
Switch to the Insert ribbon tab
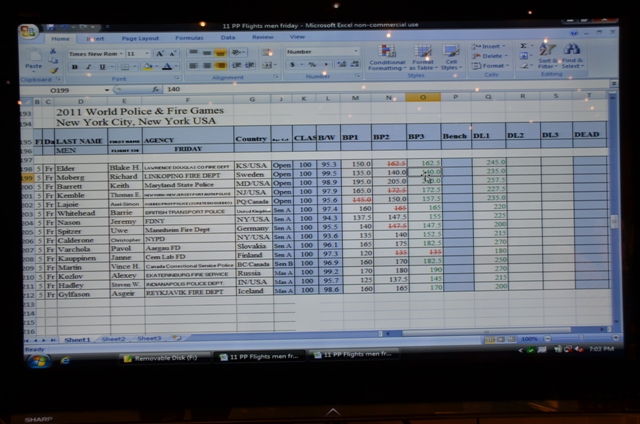point(95,39)
